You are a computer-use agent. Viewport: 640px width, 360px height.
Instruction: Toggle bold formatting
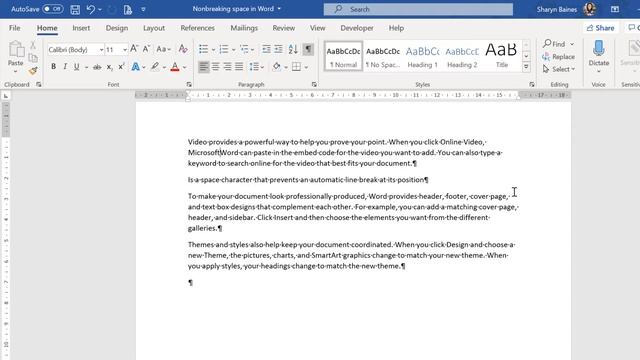point(53,67)
